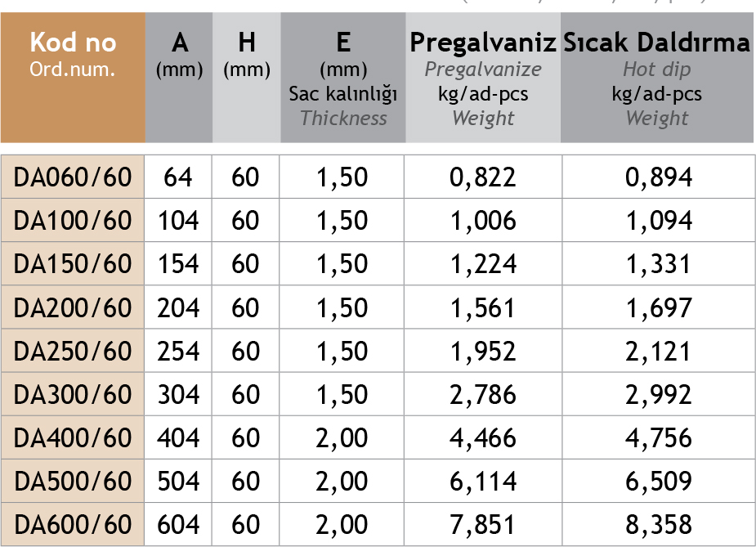Select the DA150/60 row label
The image size is (756, 547).
[x=73, y=264]
